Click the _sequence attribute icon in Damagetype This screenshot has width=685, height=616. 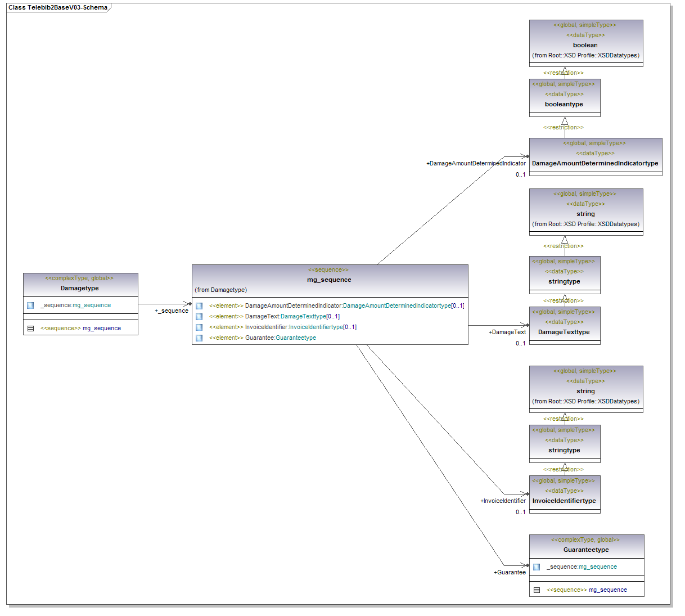[x=30, y=305]
